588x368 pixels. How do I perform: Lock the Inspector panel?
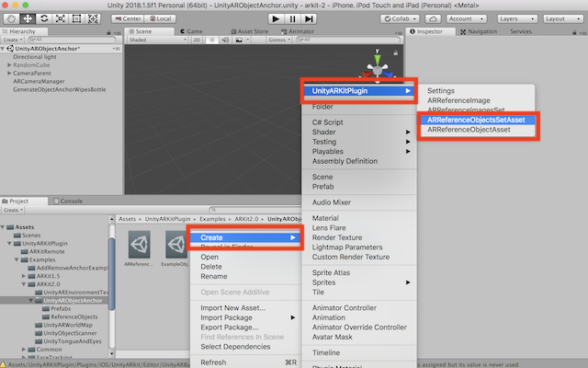click(574, 33)
